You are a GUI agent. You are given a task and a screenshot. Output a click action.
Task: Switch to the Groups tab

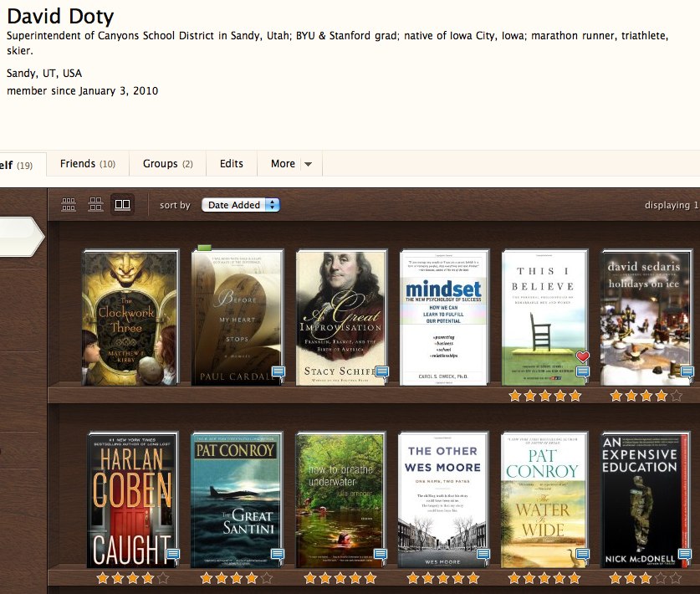[x=167, y=164]
